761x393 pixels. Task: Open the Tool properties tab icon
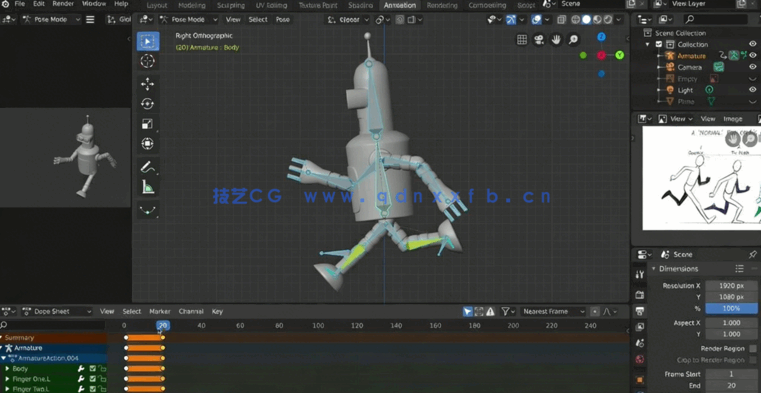[x=640, y=275]
